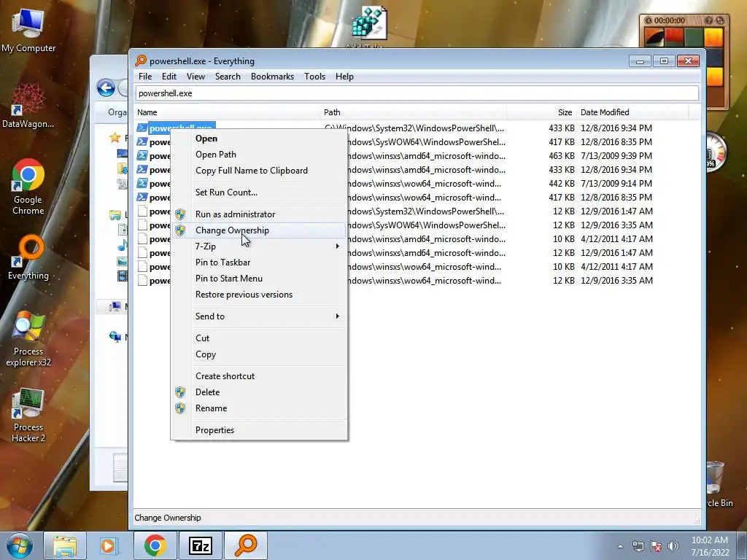Click the 442 KB size cell
747x560 pixels.
tap(562, 184)
